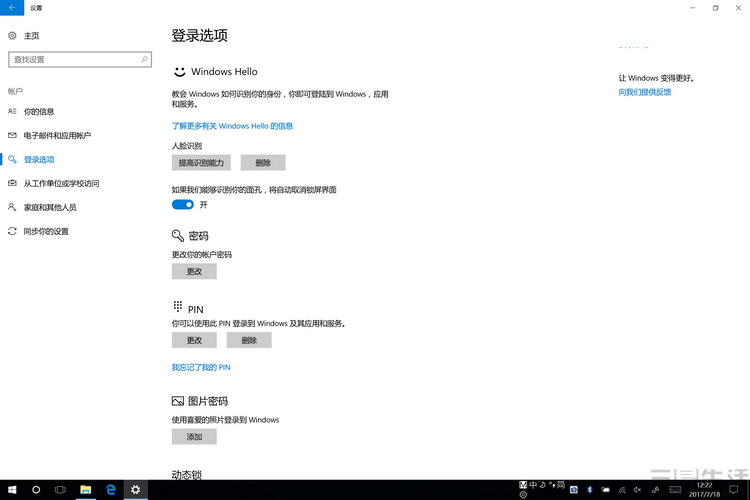This screenshot has width=750, height=500.
Task: Open the 主页 home gear icon
Action: coord(12,35)
